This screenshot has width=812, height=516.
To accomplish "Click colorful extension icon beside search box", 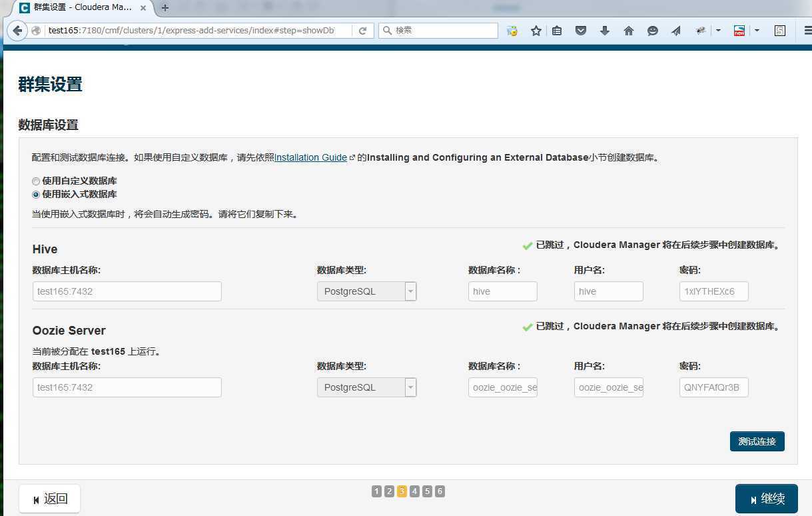I will (x=512, y=31).
